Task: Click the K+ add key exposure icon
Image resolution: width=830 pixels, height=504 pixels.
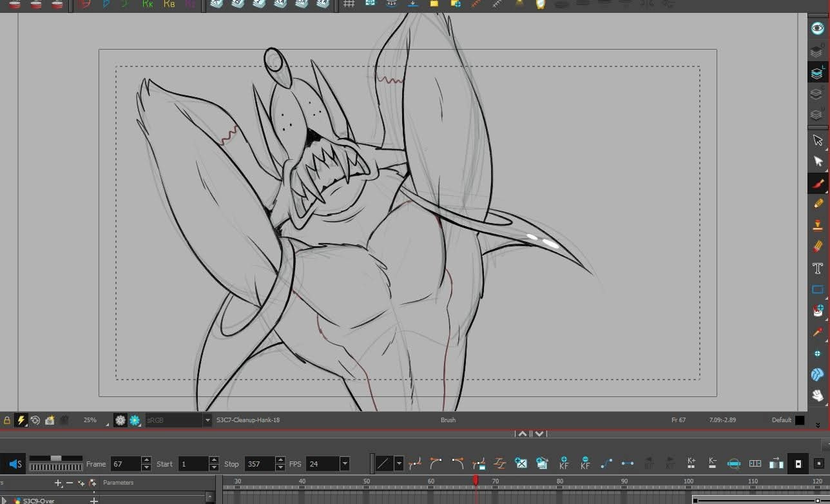Action: click(x=691, y=463)
